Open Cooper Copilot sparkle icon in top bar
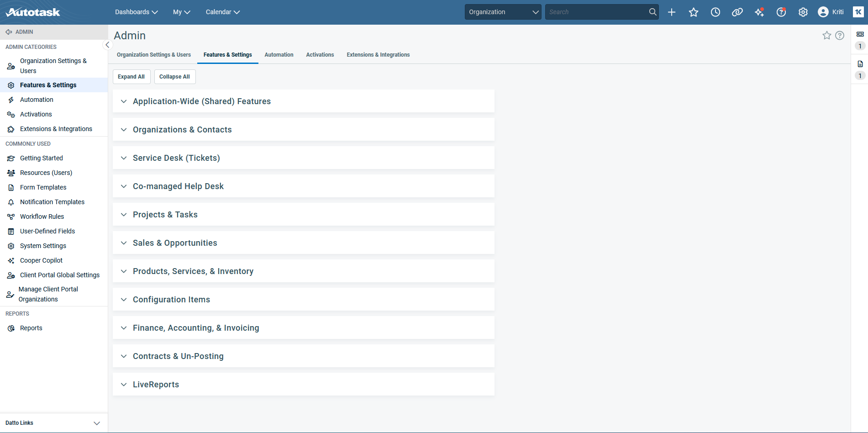Image resolution: width=868 pixels, height=433 pixels. [x=759, y=12]
